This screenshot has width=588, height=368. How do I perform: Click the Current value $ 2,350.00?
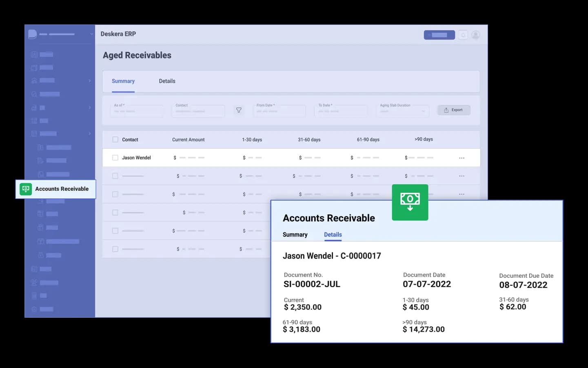[303, 307]
